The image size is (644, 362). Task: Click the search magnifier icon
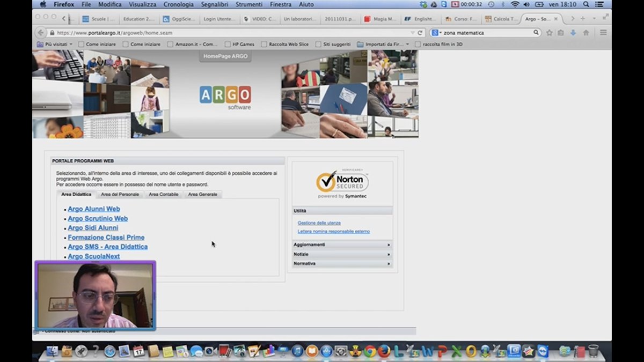pyautogui.click(x=536, y=33)
